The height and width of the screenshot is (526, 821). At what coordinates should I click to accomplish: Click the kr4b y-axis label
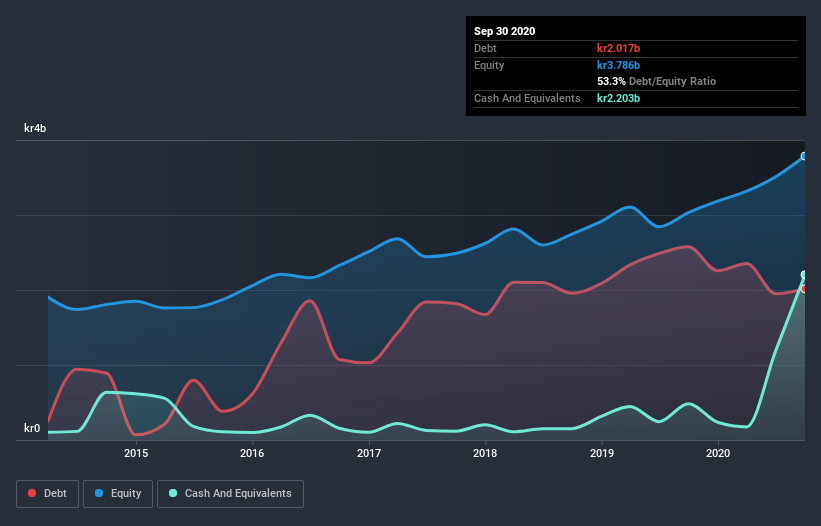35,128
